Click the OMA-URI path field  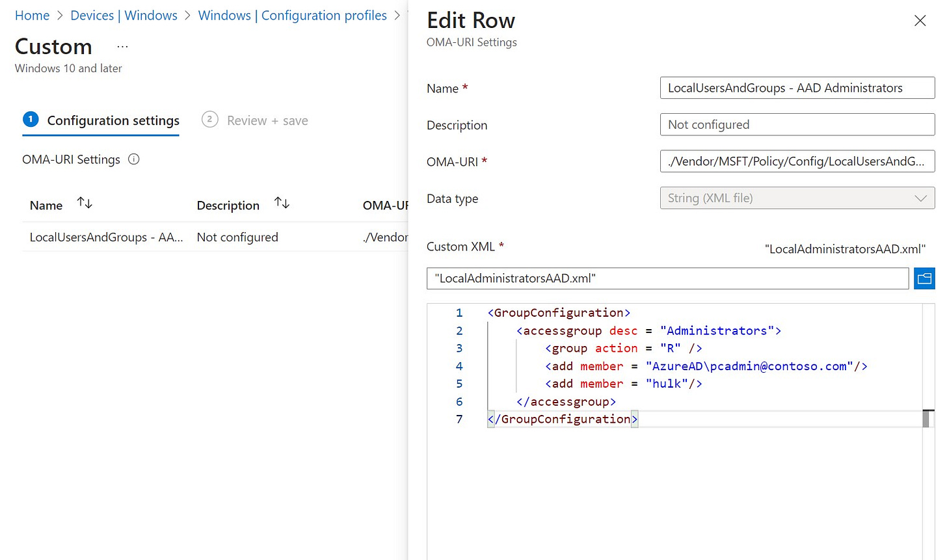click(x=797, y=161)
